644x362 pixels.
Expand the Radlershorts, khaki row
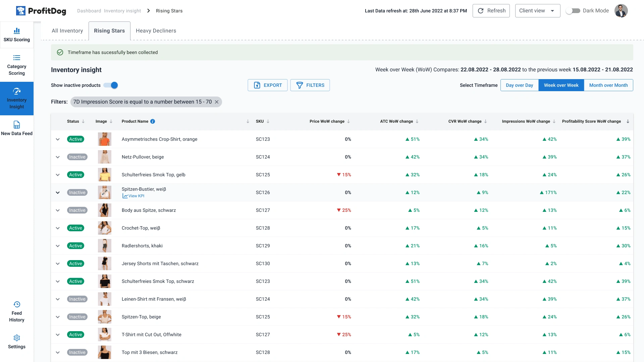(x=58, y=246)
